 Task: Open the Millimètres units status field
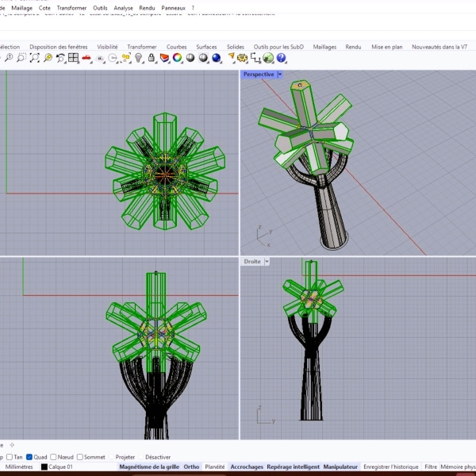click(19, 467)
